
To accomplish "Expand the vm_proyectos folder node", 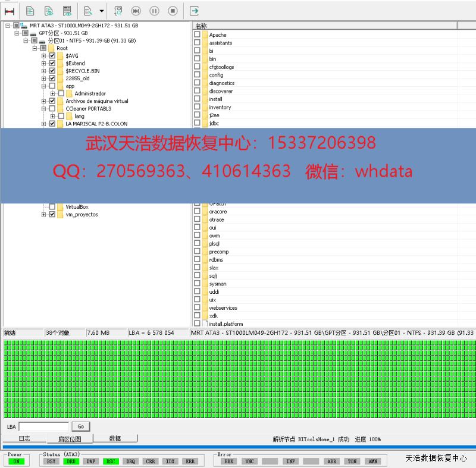I will (x=44, y=215).
